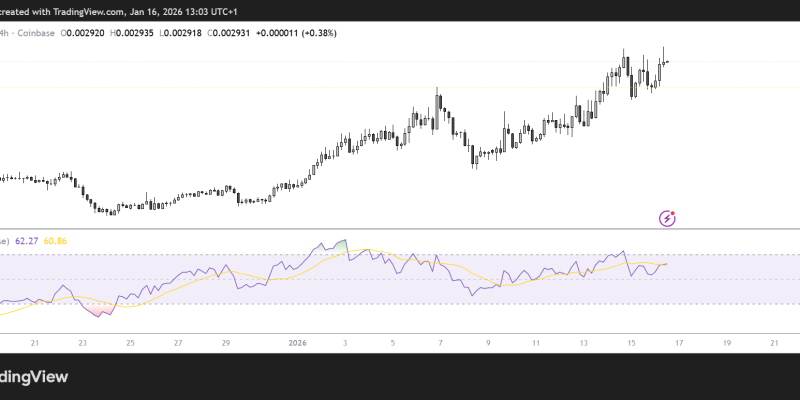Click the purple lightning bolt icon
Image resolution: width=800 pixels, height=400 pixels.
(668, 218)
